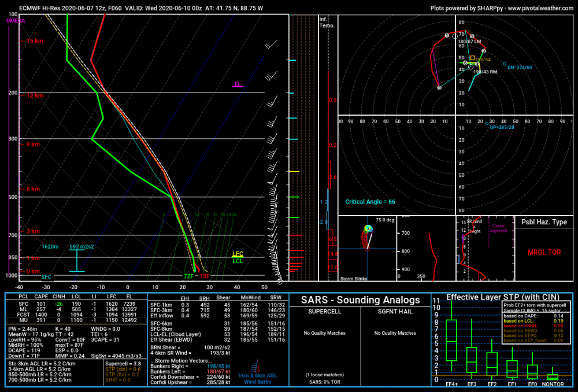The image size is (578, 392).
Task: Click the OMEGA label on the skew-T
Action: pyautogui.click(x=16, y=21)
